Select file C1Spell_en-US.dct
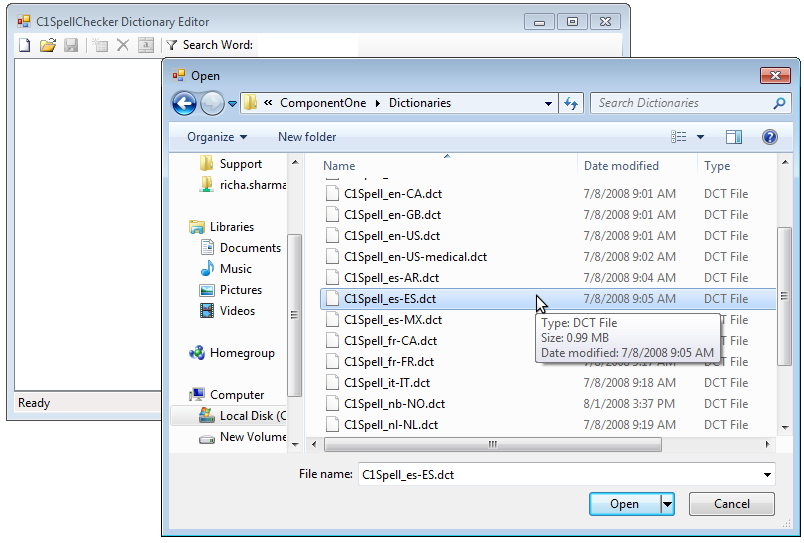The width and height of the screenshot is (804, 543). coord(392,236)
